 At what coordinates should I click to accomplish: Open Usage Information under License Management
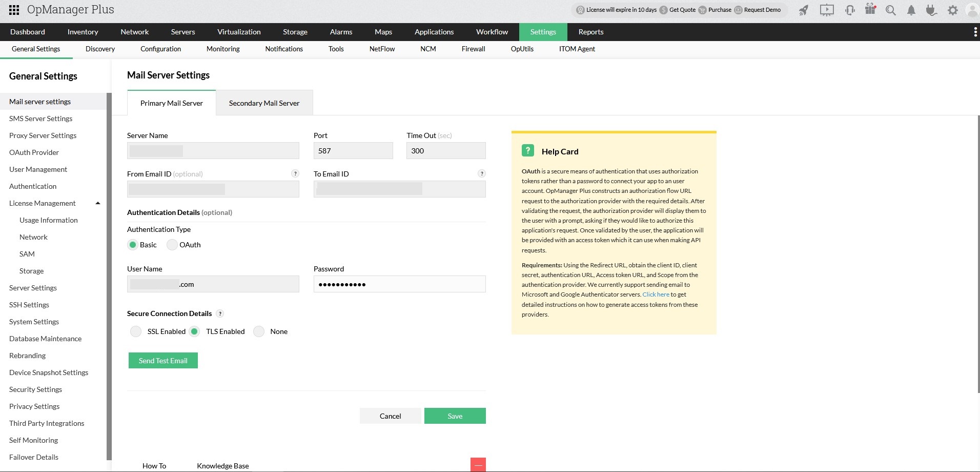49,220
